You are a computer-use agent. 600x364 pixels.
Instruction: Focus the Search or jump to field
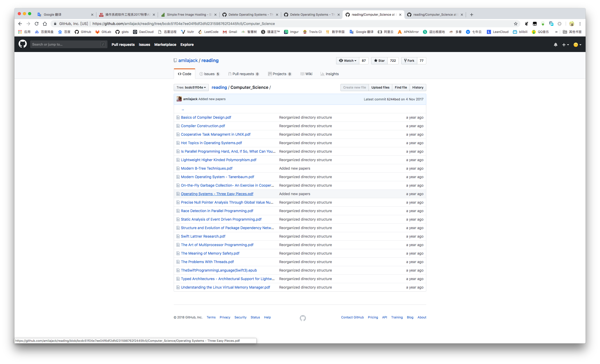coord(69,44)
